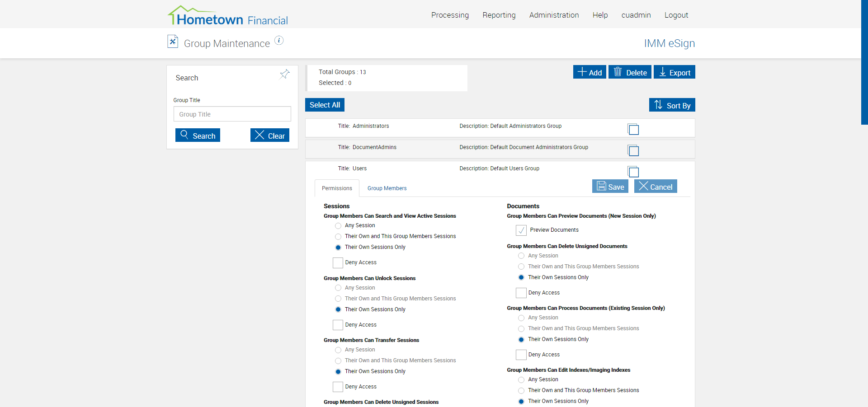868x407 pixels.
Task: Select the DocumentAdmins group checkbox icon
Action: pyautogui.click(x=633, y=150)
